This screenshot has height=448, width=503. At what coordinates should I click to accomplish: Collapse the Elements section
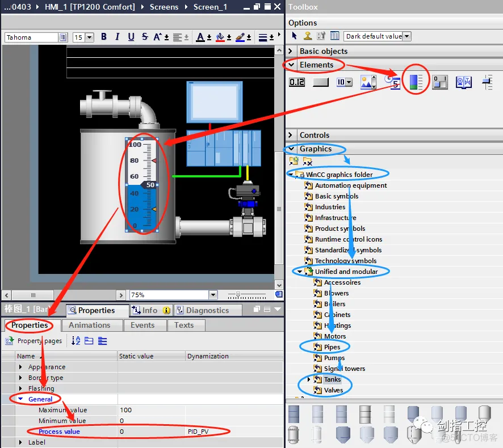(291, 65)
